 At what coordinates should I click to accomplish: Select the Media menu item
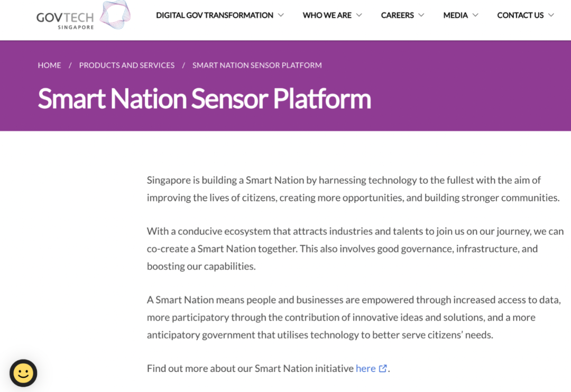pos(455,15)
